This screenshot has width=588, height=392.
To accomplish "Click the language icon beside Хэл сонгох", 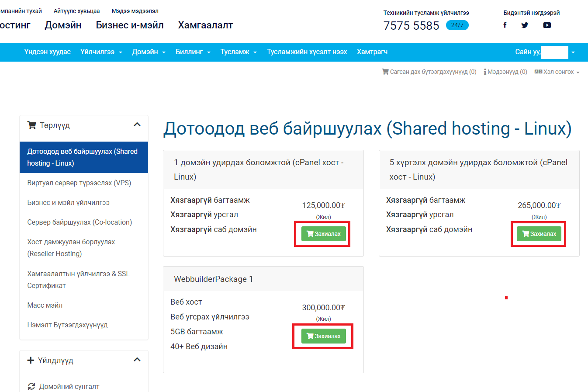I will (538, 72).
